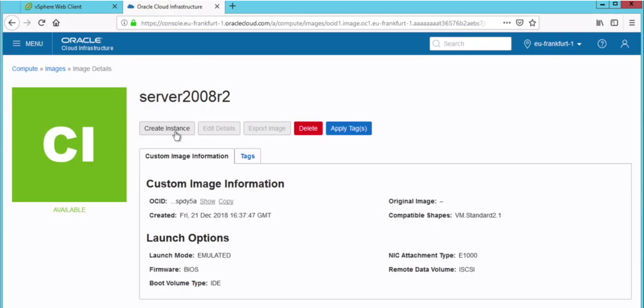The width and height of the screenshot is (644, 308).
Task: Click the 'Launch Options' heading
Action: point(188,238)
